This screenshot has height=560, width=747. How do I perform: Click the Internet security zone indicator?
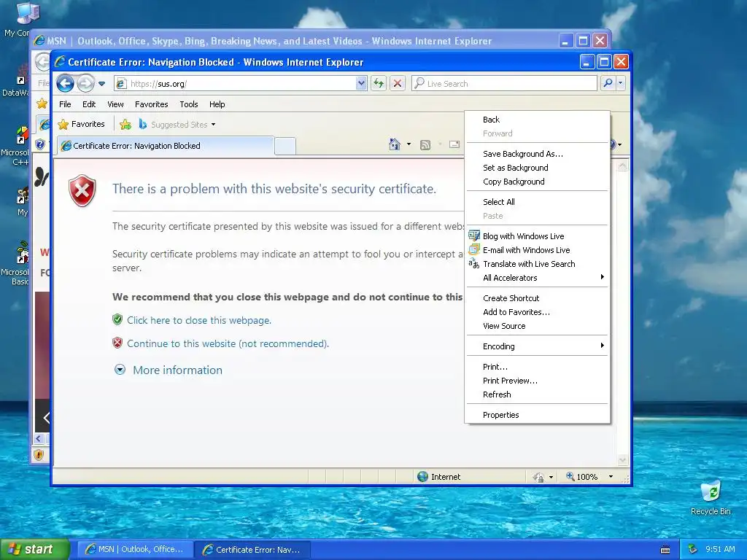438,477
